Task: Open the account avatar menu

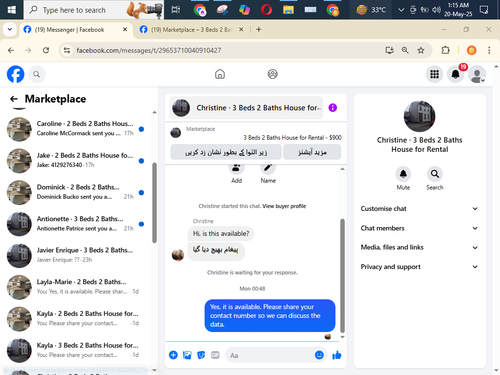Action: pyautogui.click(x=477, y=74)
